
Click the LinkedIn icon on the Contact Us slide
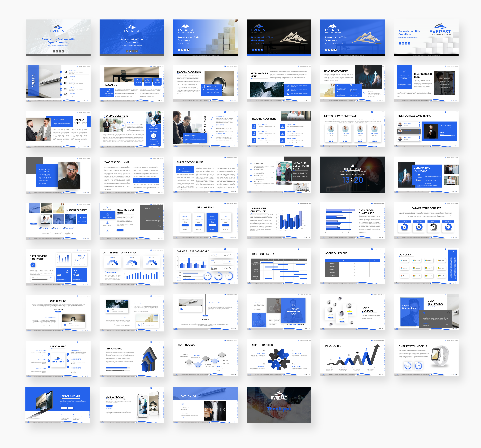[x=185, y=418]
